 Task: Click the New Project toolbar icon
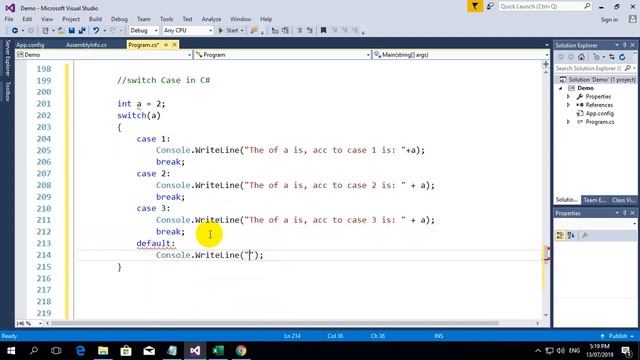coord(45,31)
